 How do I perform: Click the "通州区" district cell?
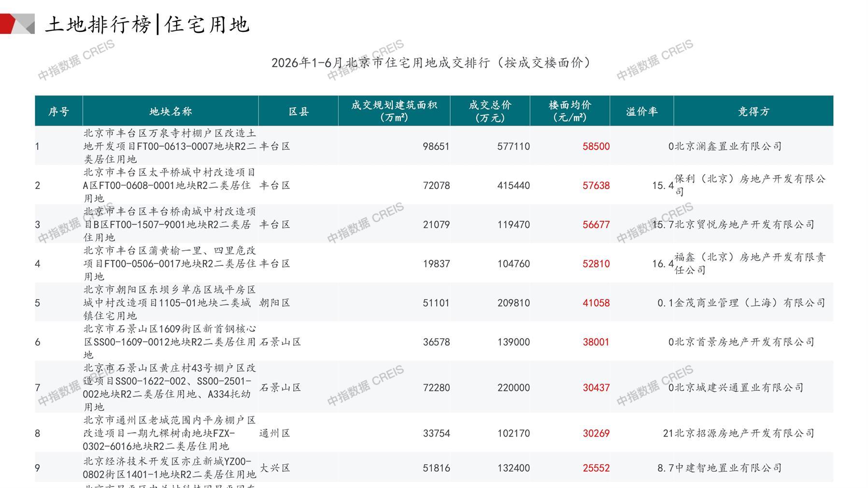point(275,433)
